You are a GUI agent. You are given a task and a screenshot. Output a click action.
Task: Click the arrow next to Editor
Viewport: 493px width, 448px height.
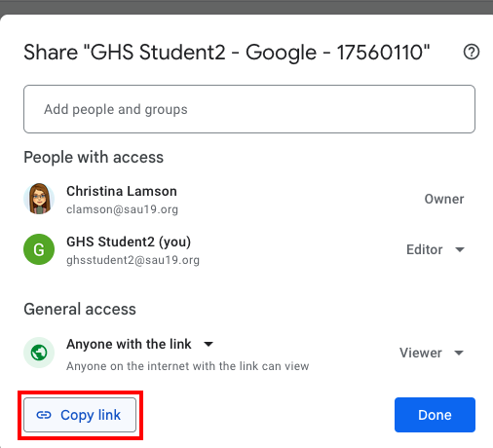click(x=460, y=249)
